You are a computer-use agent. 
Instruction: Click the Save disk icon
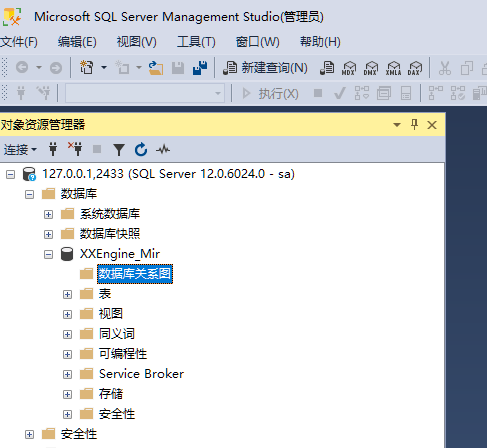(178, 68)
